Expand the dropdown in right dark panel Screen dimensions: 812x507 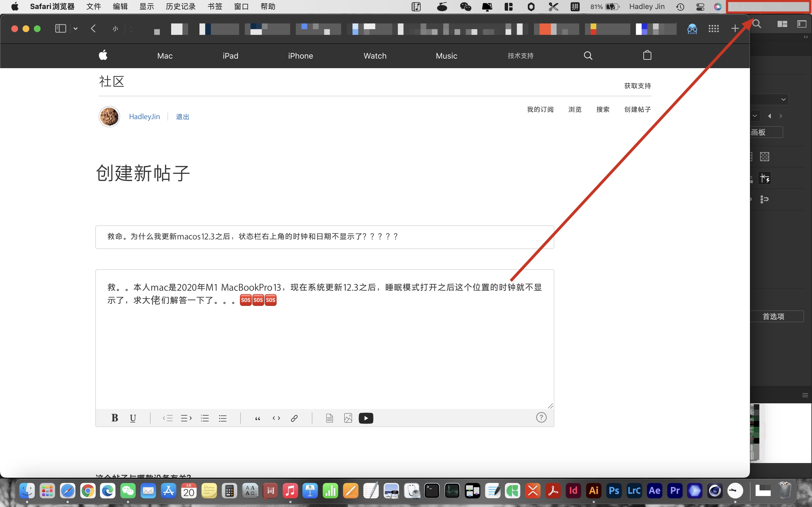point(783,99)
